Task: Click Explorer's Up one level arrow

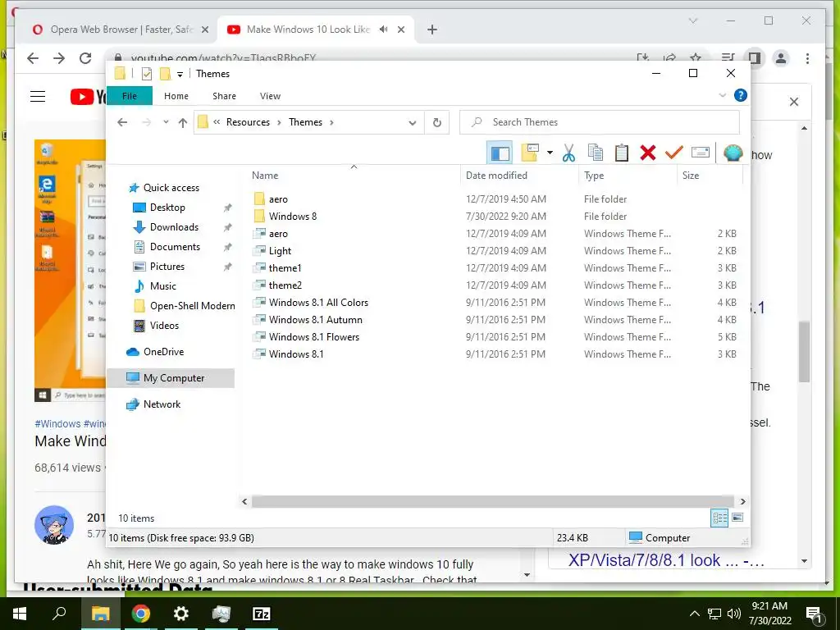Action: click(x=183, y=123)
